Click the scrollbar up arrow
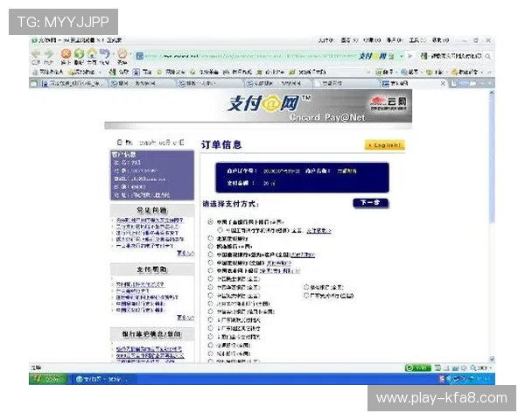 [492, 92]
